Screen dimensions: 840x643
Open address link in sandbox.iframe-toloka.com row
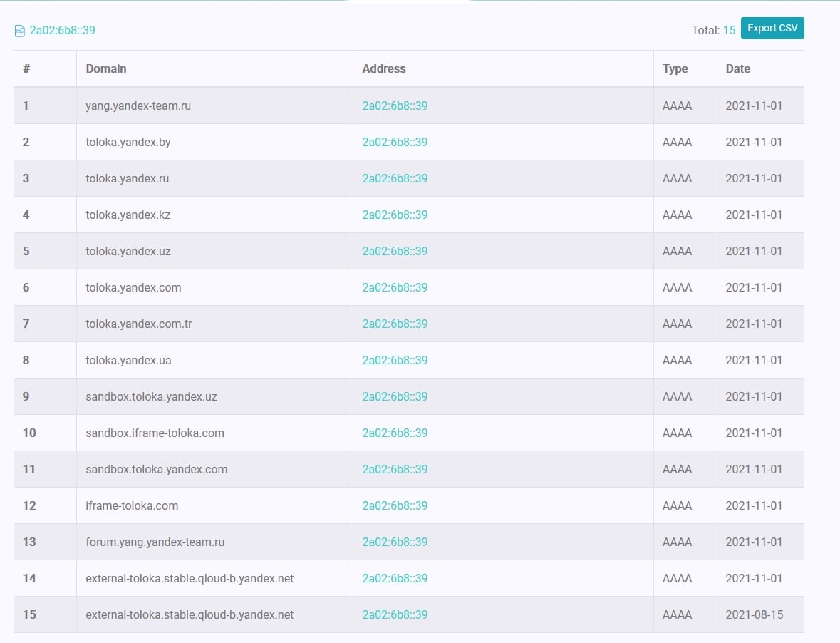[395, 433]
